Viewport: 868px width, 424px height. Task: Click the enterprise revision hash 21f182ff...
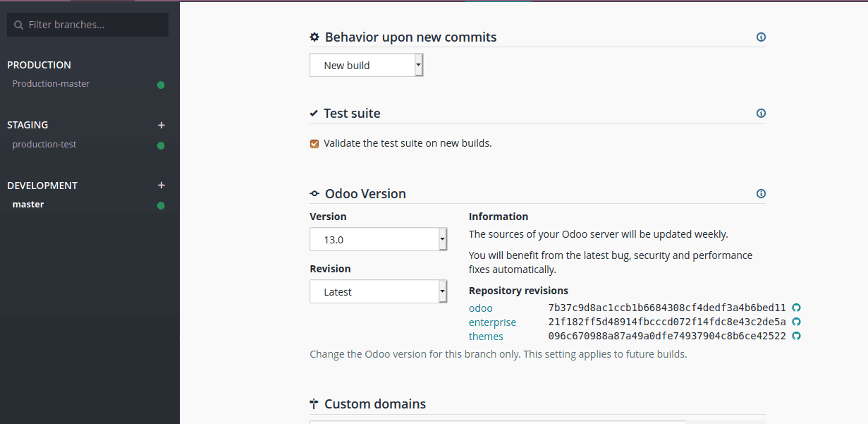667,322
